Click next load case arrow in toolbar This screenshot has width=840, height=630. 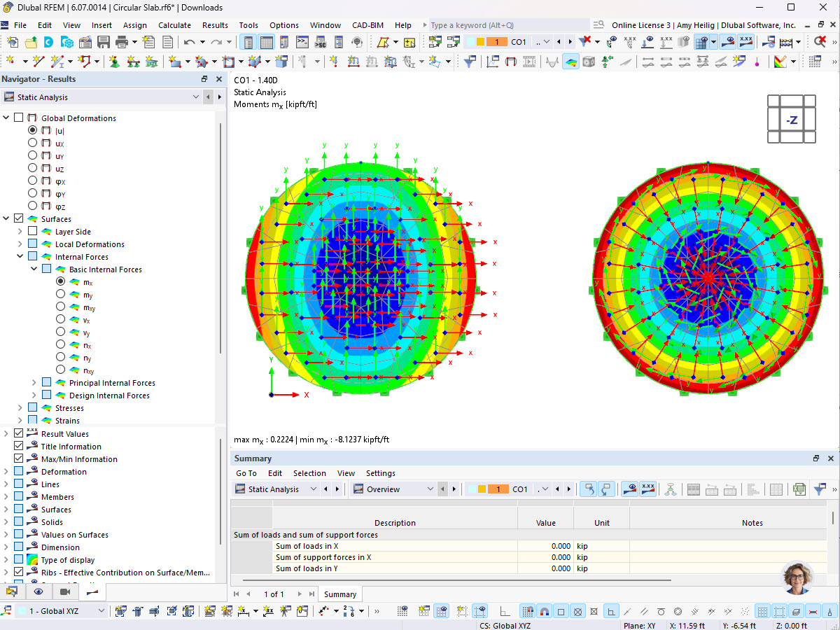570,42
